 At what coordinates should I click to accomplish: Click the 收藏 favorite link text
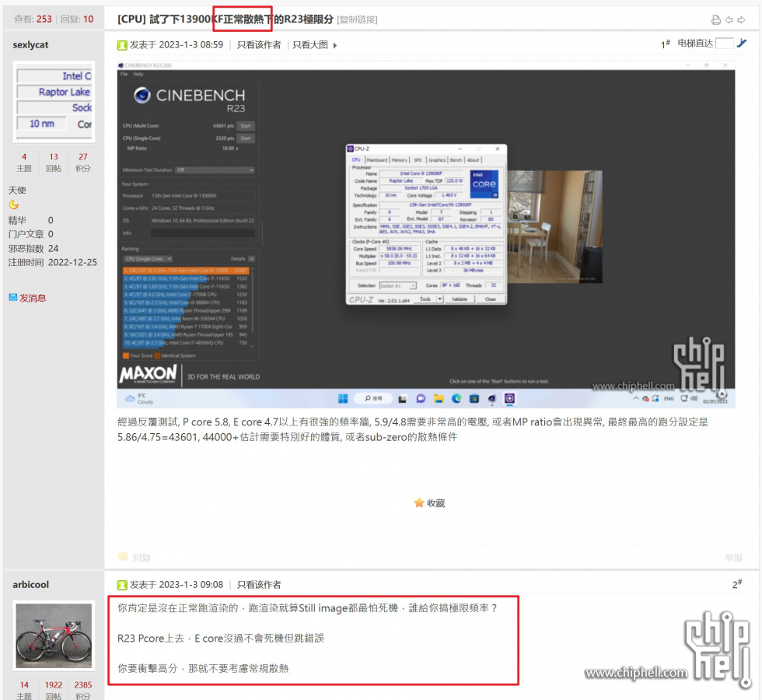(x=436, y=503)
